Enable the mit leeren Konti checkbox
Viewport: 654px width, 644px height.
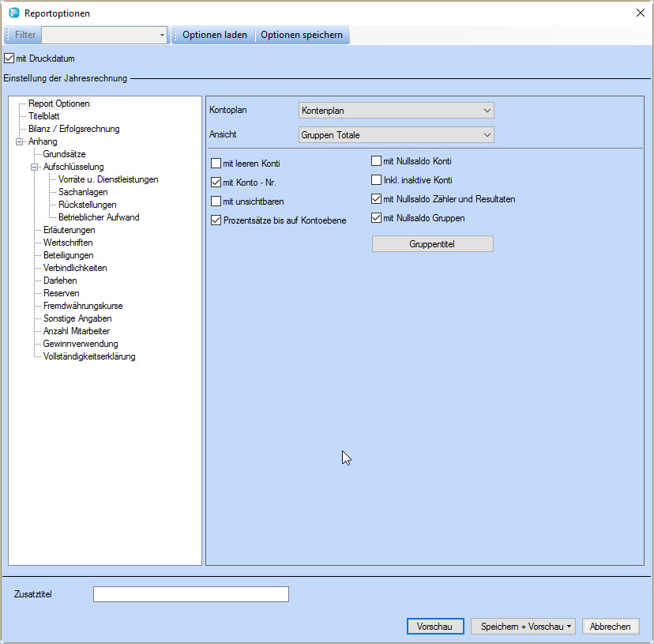[x=216, y=164]
